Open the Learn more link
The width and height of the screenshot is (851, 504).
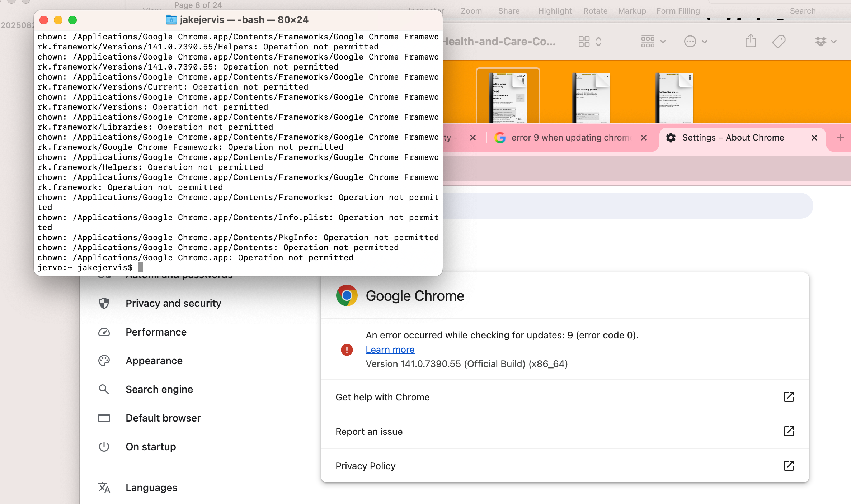pyautogui.click(x=390, y=350)
